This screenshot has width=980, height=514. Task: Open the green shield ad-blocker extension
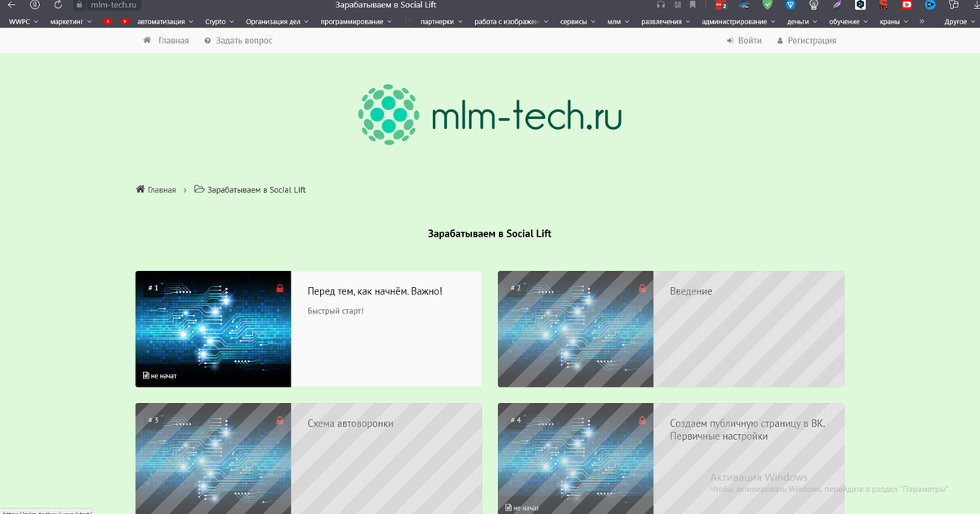(x=767, y=5)
